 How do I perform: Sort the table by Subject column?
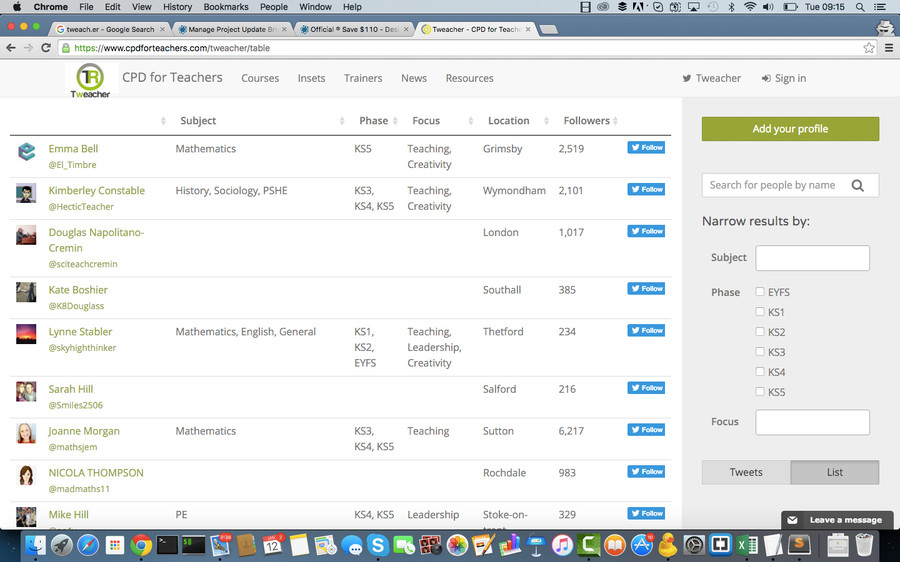(x=198, y=121)
